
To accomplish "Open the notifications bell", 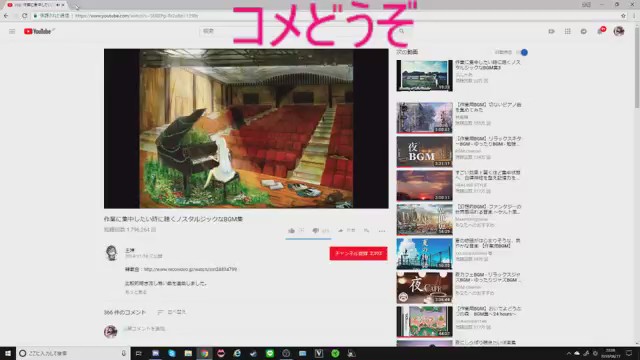I will pyautogui.click(x=600, y=31).
